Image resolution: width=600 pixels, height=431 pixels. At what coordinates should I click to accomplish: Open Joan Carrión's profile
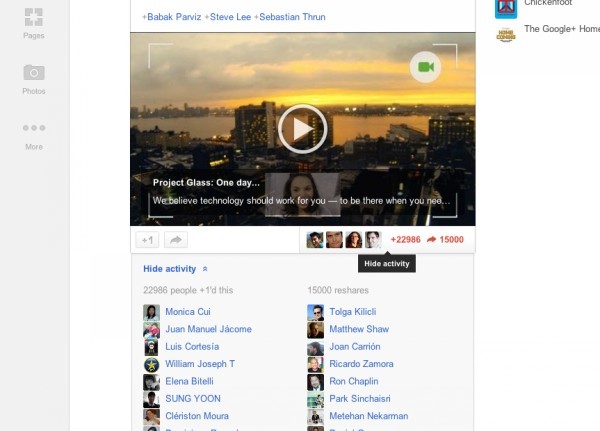tap(355, 346)
